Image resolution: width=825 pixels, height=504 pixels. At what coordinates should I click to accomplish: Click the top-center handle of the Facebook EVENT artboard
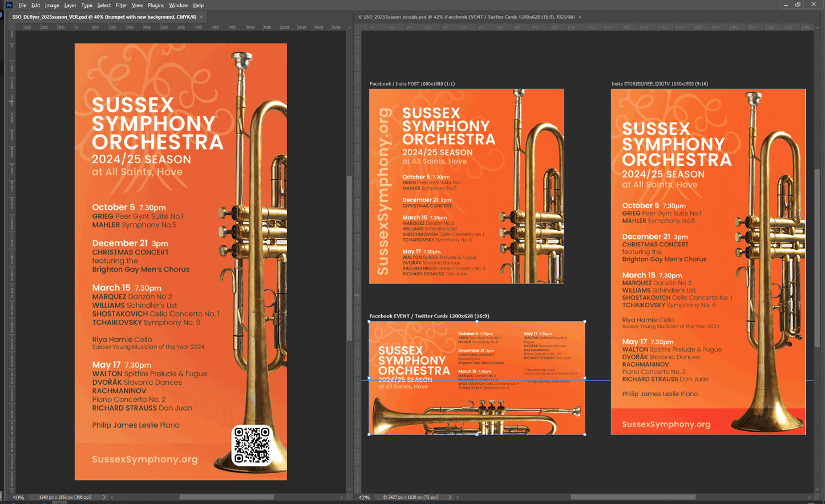[477, 321]
